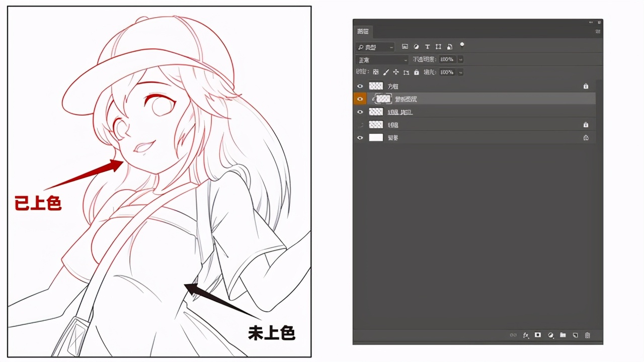644x362 pixels.
Task: Filter layers by shape layer icon
Action: pyautogui.click(x=438, y=47)
